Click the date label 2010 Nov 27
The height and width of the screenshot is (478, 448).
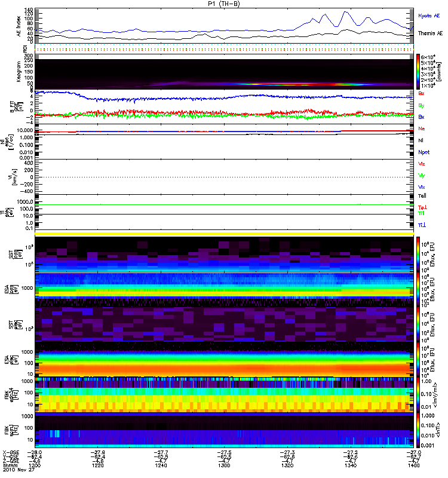(19, 470)
